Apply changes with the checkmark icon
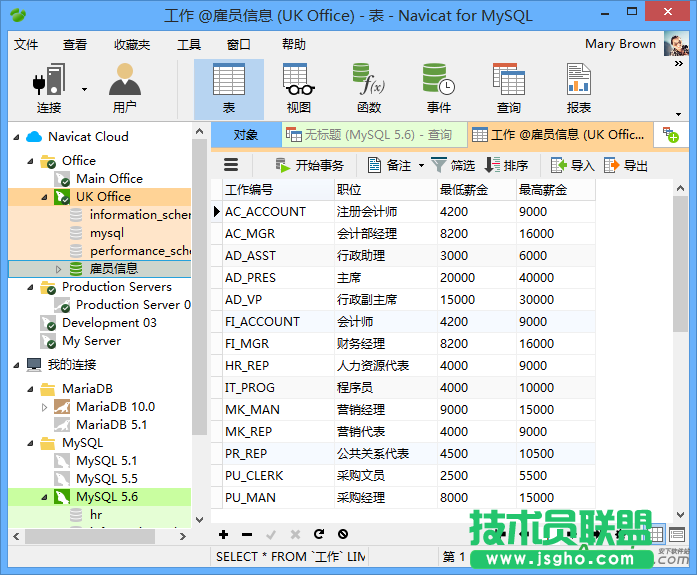Screen dimensions: 697x575 click(x=271, y=535)
